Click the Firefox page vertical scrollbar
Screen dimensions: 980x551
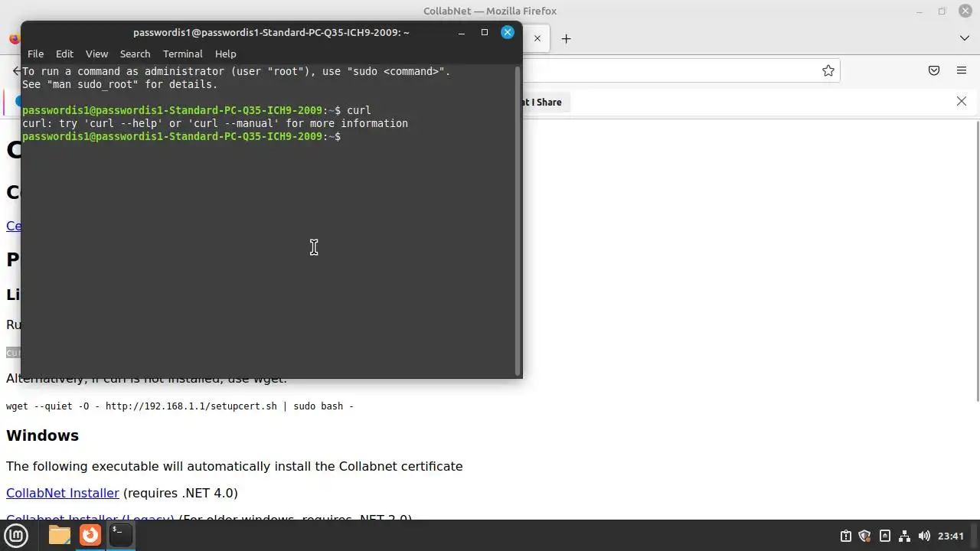[x=976, y=260]
